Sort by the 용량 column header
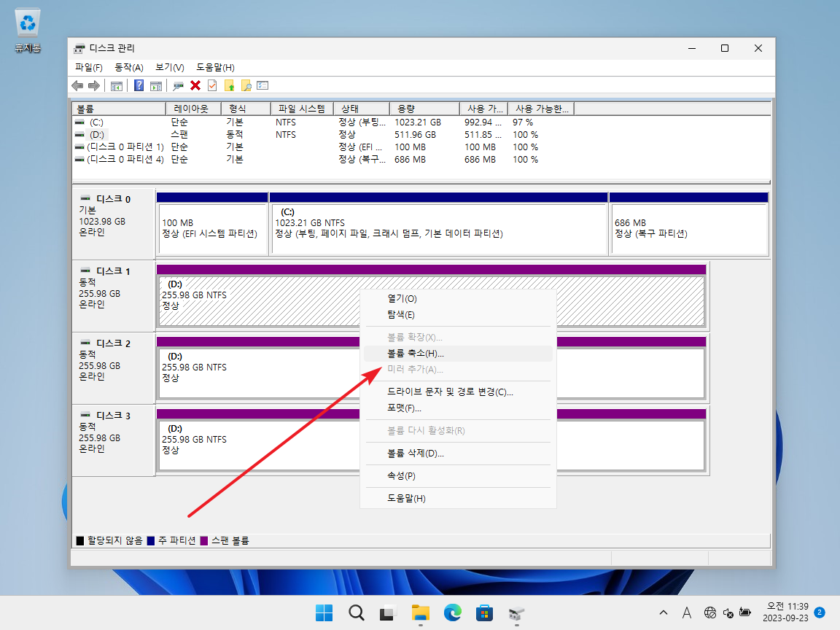840x630 pixels. coord(425,109)
